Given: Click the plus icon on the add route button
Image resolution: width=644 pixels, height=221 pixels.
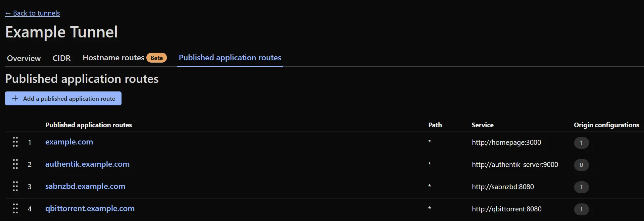Looking at the screenshot, I should coord(15,98).
